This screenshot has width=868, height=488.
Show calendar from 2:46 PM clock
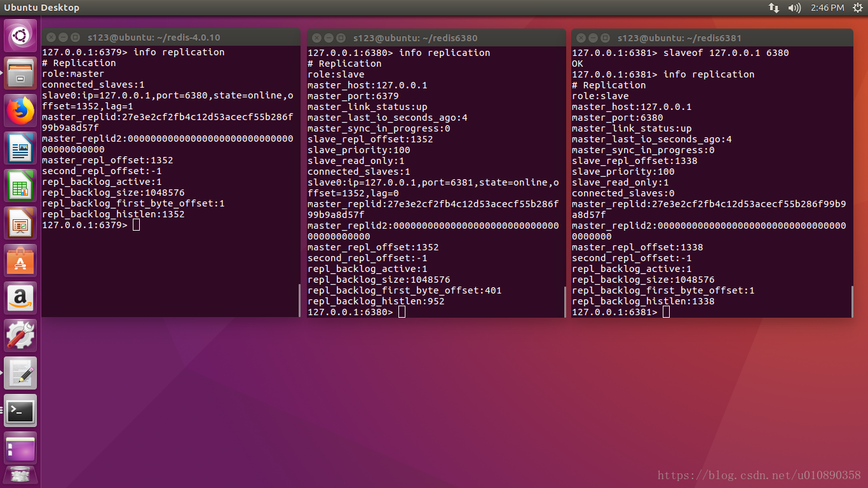[827, 8]
